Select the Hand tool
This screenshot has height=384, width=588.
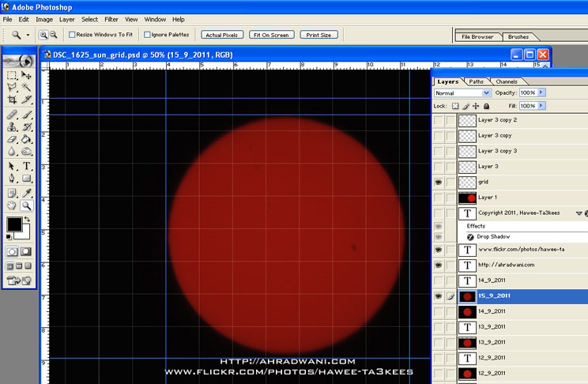point(12,205)
